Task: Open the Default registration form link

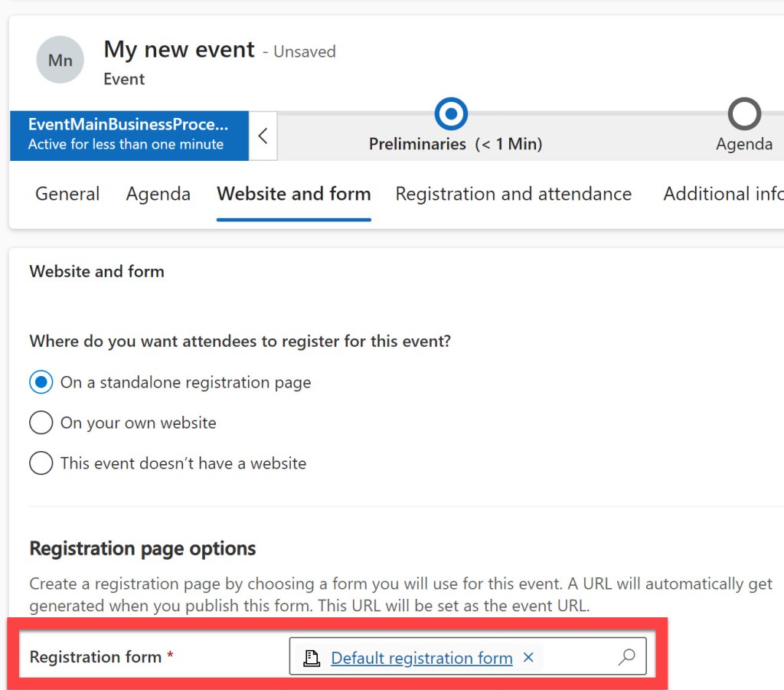Action: tap(421, 658)
